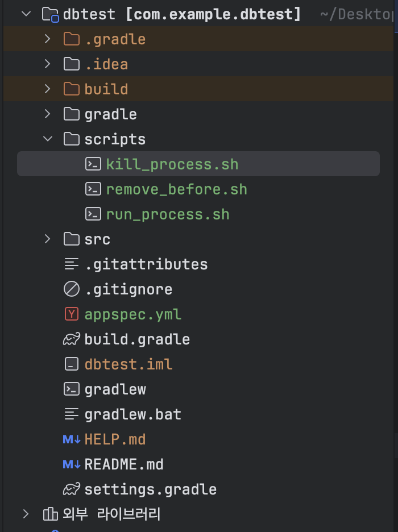This screenshot has width=398, height=532.
Task: Click the Gradle icon beside settings.gradle
Action: pos(72,489)
